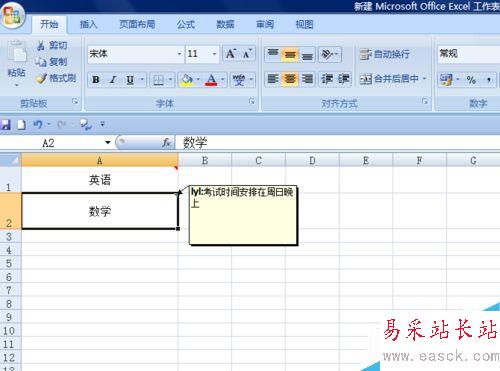This screenshot has width=500, height=371.
Task: Increase the cell indent
Action: 344,79
